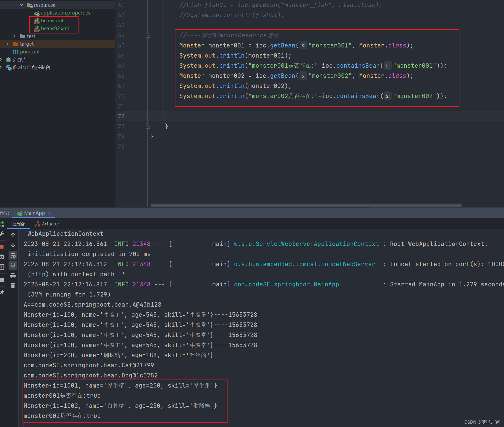Click the orange target folder icon
This screenshot has height=427, width=504.
coord(16,44)
